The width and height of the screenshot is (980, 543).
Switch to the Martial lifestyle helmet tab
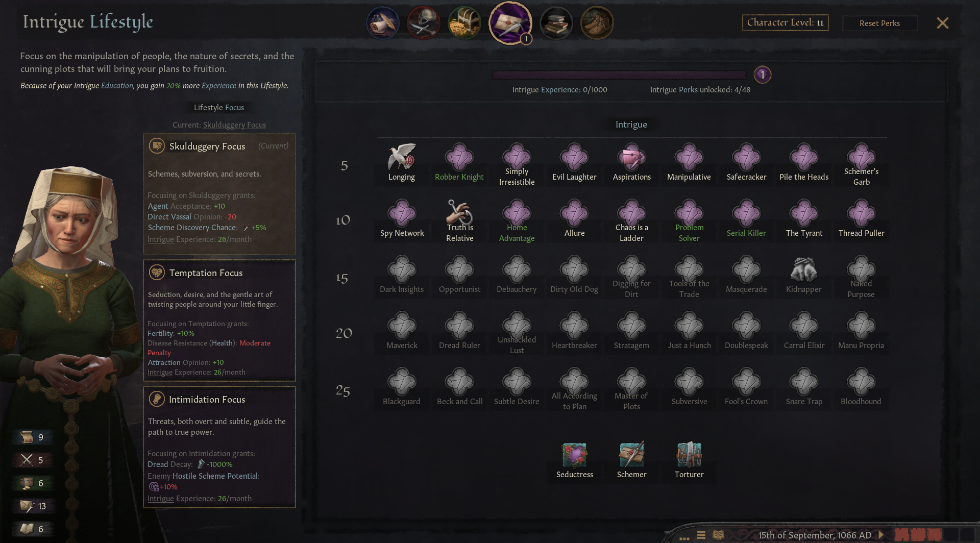point(424,23)
